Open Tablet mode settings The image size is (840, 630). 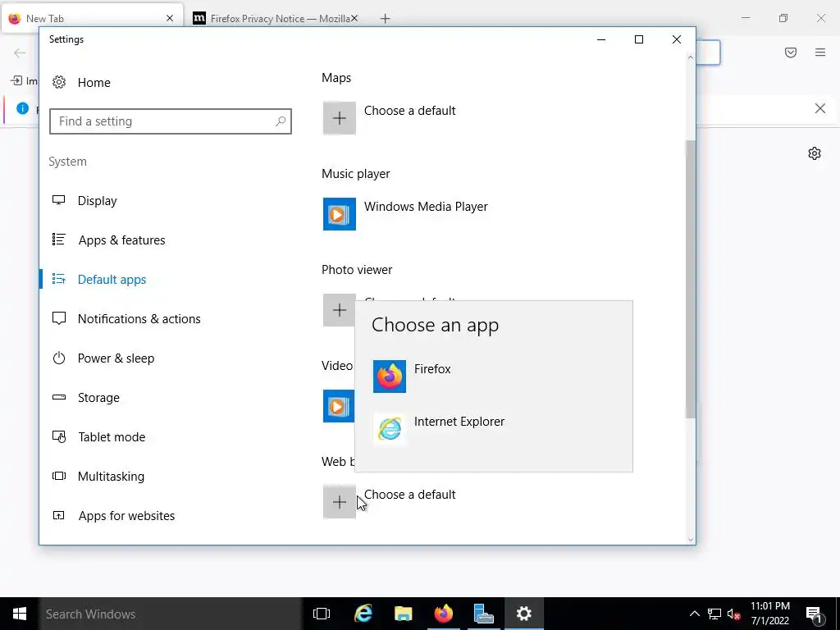(x=98, y=436)
